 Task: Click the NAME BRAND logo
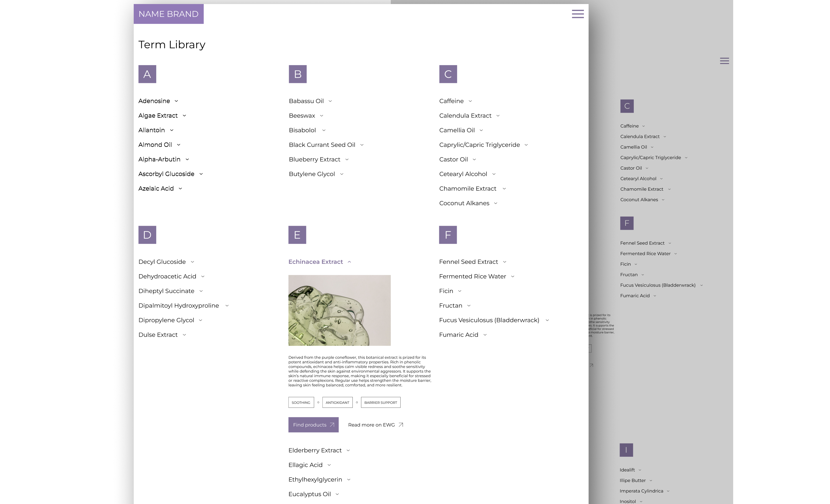click(x=168, y=14)
